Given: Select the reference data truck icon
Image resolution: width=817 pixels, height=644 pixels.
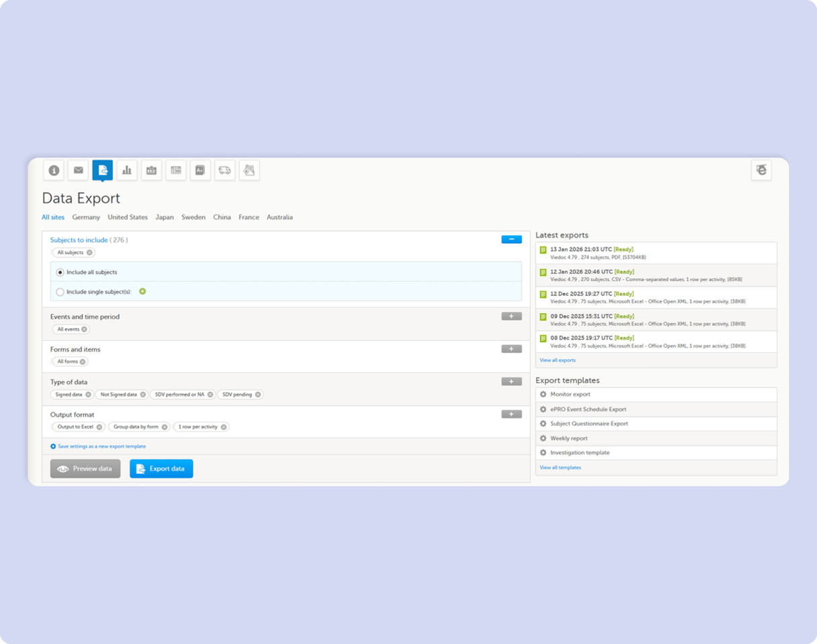Looking at the screenshot, I should pos(225,170).
